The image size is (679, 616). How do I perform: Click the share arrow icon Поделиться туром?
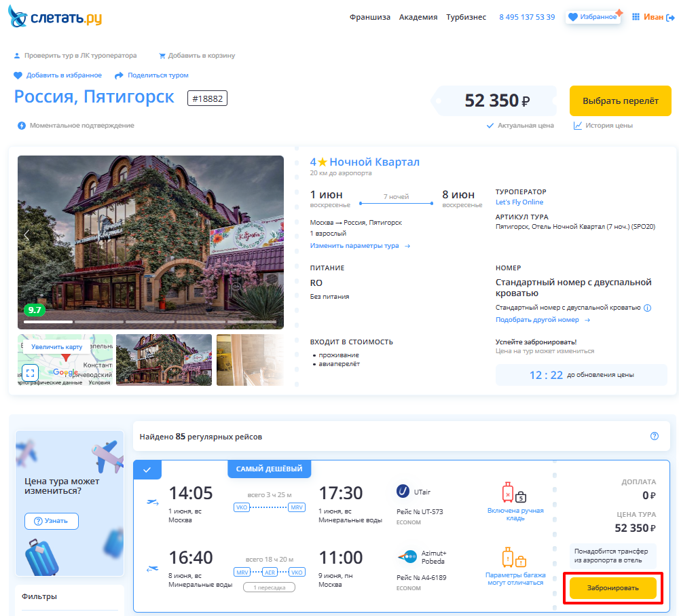click(x=119, y=75)
